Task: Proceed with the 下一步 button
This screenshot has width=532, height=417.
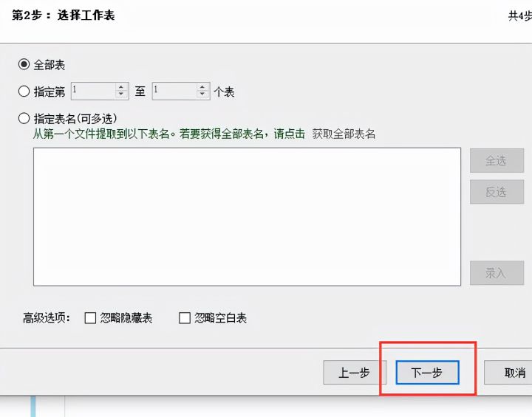Action: (x=428, y=373)
